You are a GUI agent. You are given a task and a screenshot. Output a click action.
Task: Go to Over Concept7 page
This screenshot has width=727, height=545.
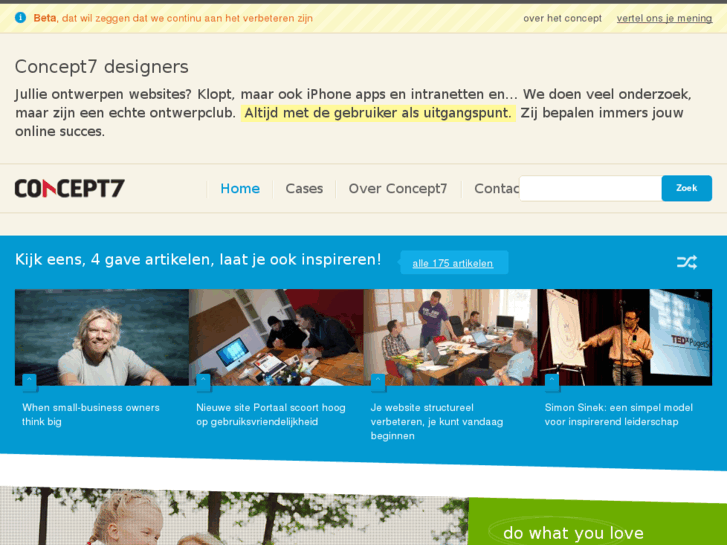[x=398, y=188]
